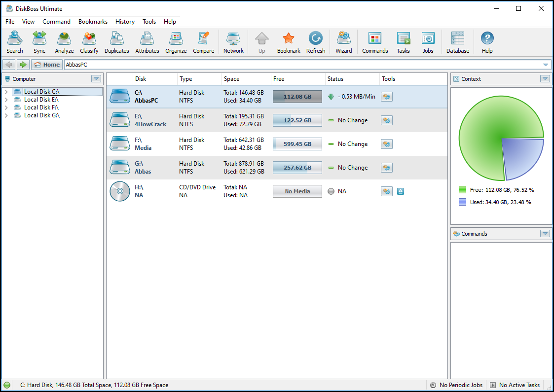Click the 112.08 GB free space bar

click(x=297, y=97)
